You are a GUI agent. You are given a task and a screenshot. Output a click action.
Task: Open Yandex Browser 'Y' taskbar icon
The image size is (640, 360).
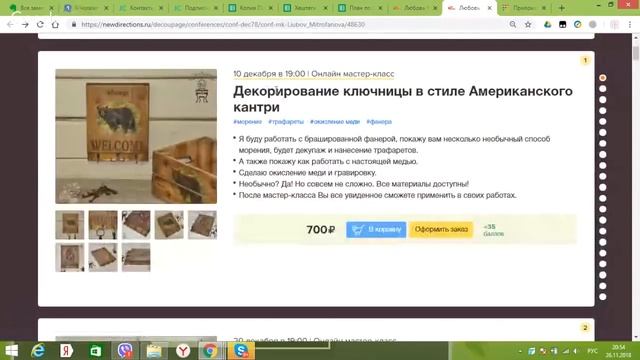[183, 351]
